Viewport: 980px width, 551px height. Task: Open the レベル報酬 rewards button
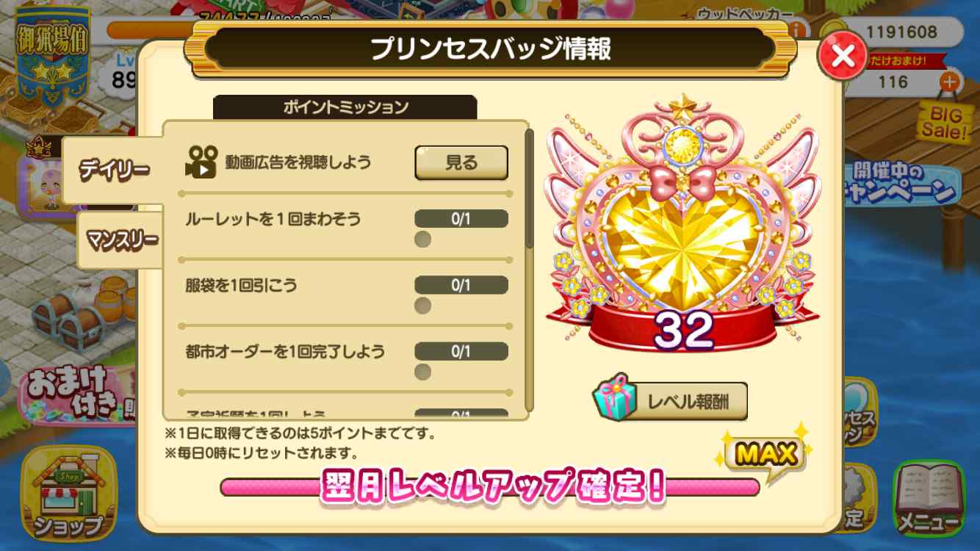point(670,401)
